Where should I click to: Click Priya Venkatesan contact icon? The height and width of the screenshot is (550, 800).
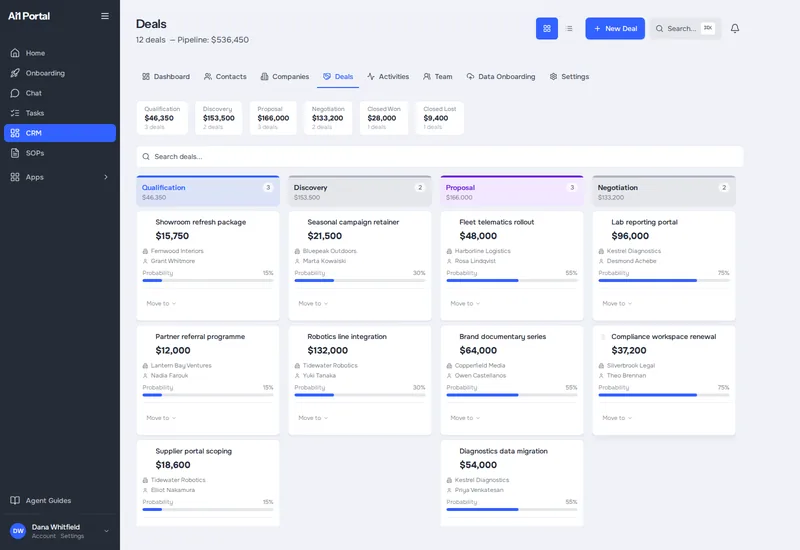(x=449, y=490)
